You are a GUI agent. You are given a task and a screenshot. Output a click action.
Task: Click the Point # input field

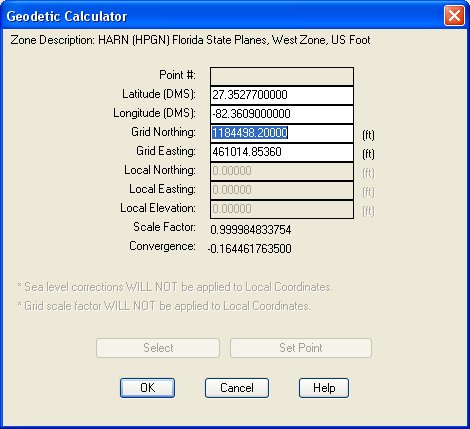point(282,76)
